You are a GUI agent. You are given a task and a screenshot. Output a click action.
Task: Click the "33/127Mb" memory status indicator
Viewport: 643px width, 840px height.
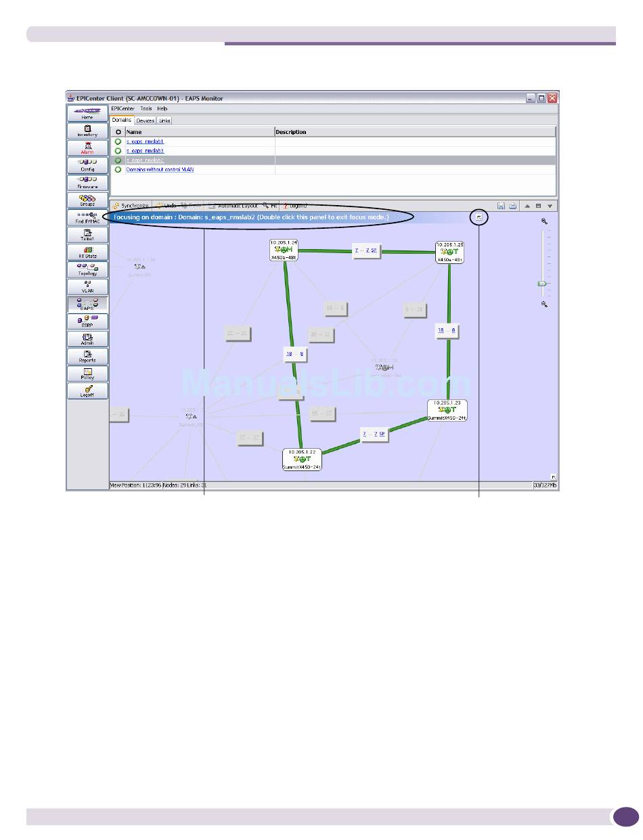545,485
